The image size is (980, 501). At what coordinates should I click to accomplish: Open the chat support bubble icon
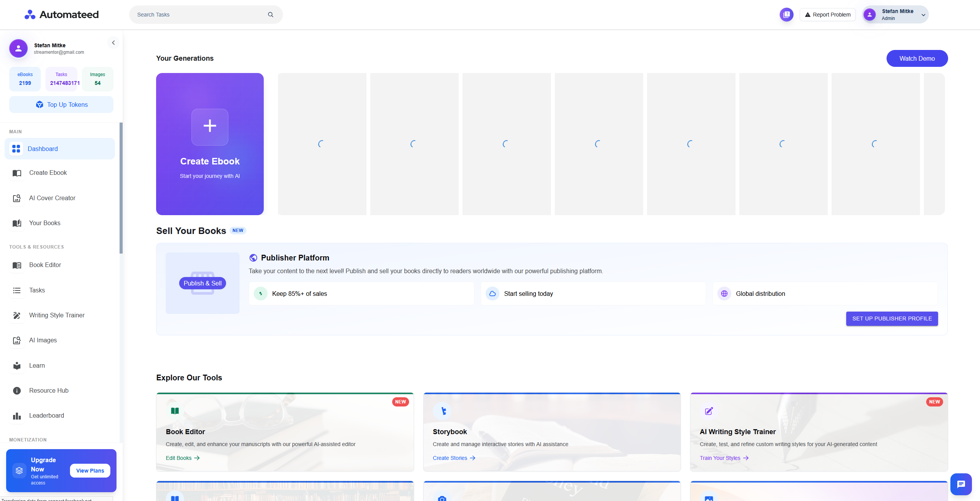coord(961,484)
